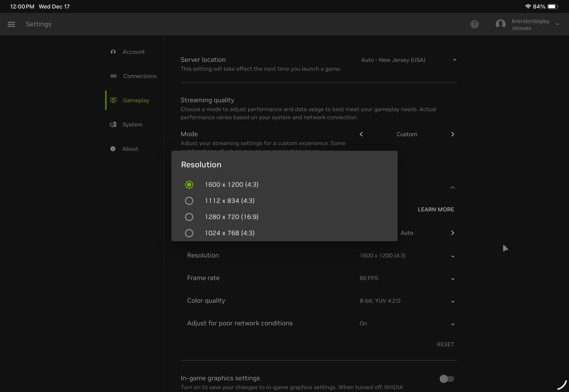Select the Account sidebar icon

(x=113, y=52)
